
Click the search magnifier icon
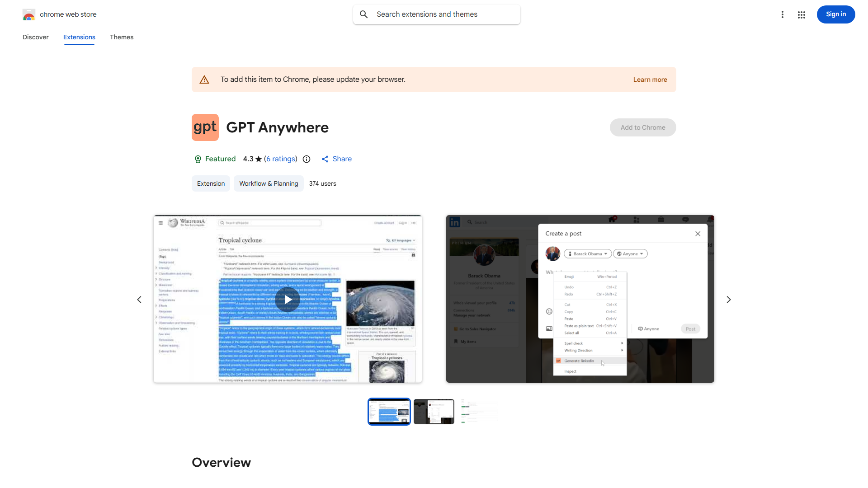364,14
